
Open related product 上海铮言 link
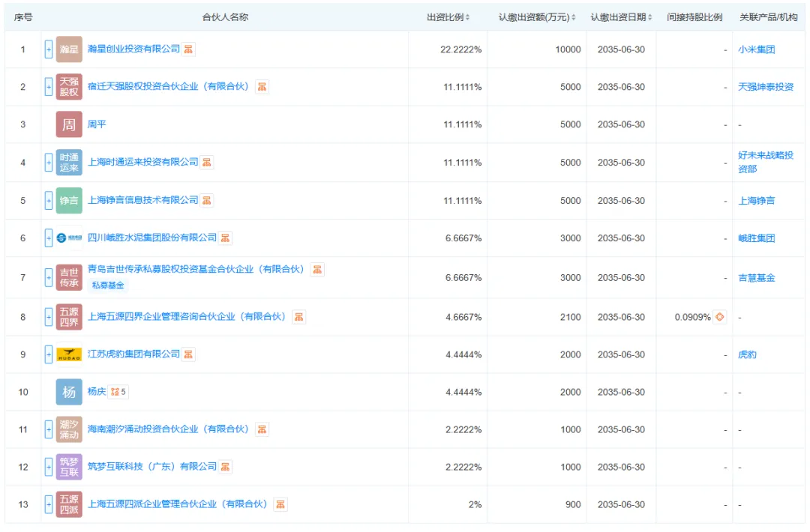(x=756, y=201)
